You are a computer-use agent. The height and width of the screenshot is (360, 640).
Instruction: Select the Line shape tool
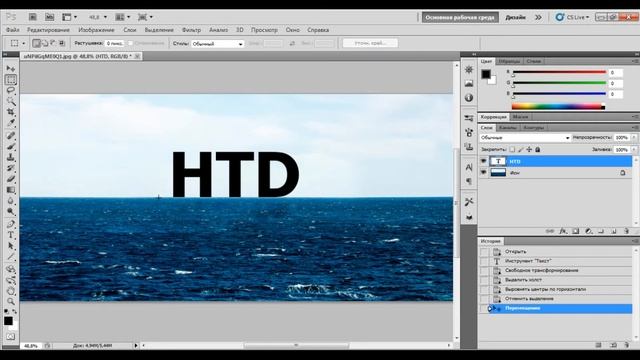coord(11,257)
